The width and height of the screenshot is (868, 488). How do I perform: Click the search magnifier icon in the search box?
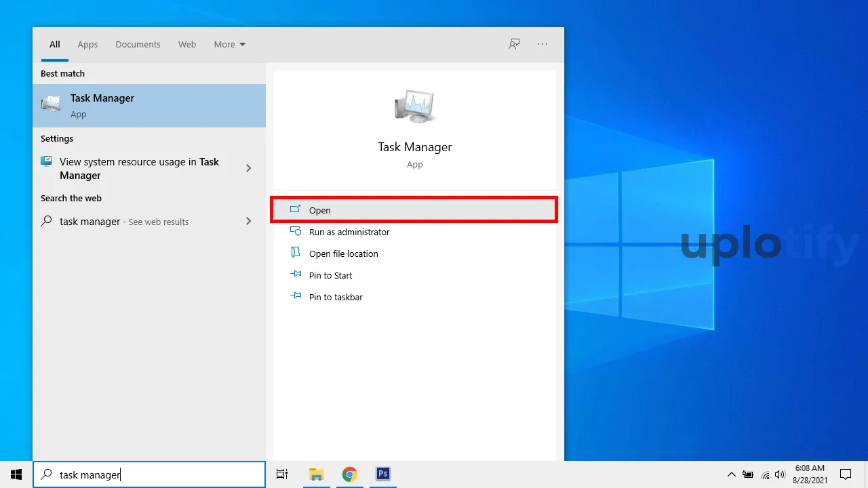pyautogui.click(x=46, y=474)
